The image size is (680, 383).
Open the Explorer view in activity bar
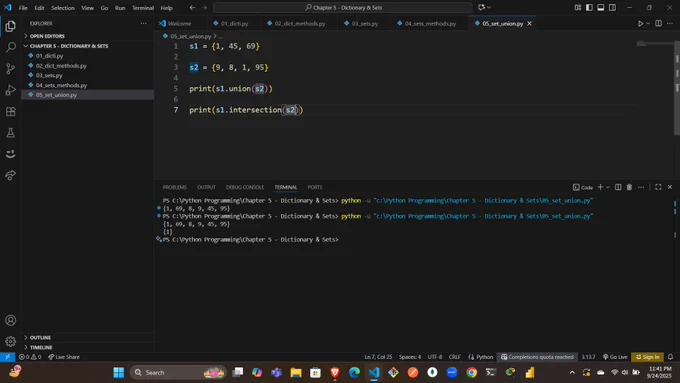tap(10, 26)
